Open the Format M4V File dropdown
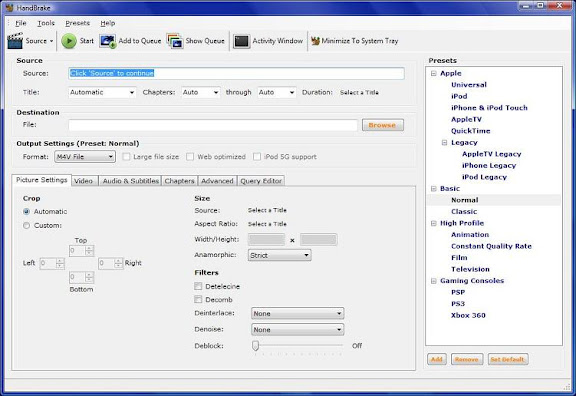 [x=85, y=157]
